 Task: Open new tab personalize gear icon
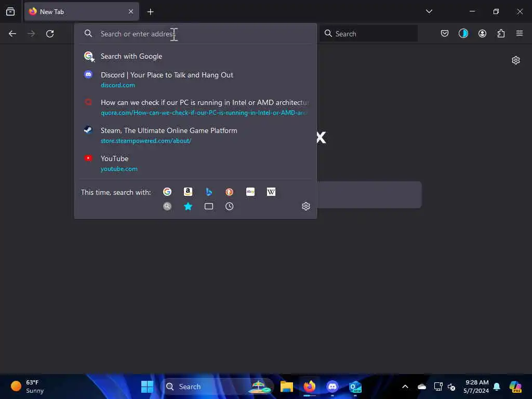(x=516, y=60)
